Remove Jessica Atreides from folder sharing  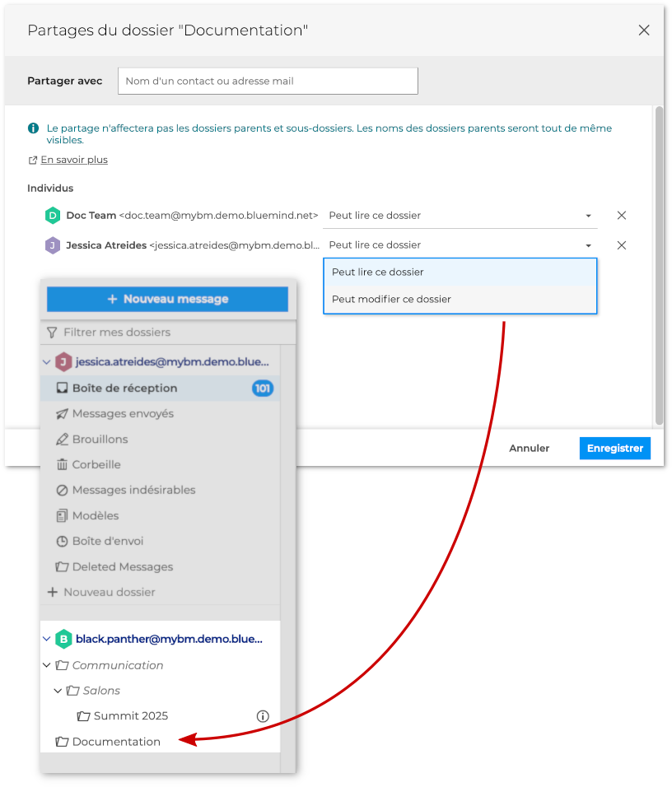click(x=622, y=245)
